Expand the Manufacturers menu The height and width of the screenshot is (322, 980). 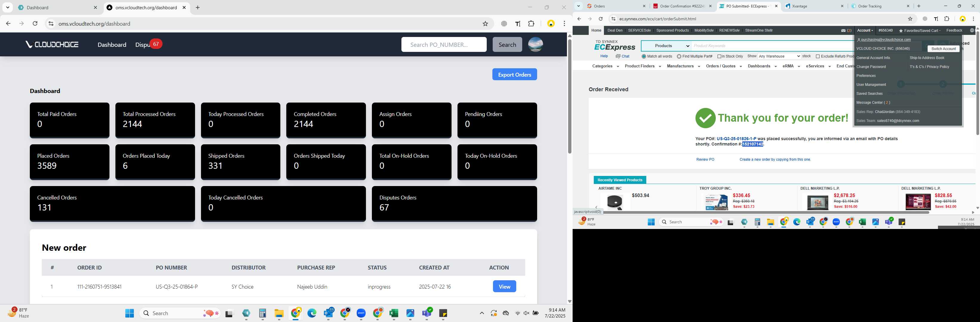683,66
